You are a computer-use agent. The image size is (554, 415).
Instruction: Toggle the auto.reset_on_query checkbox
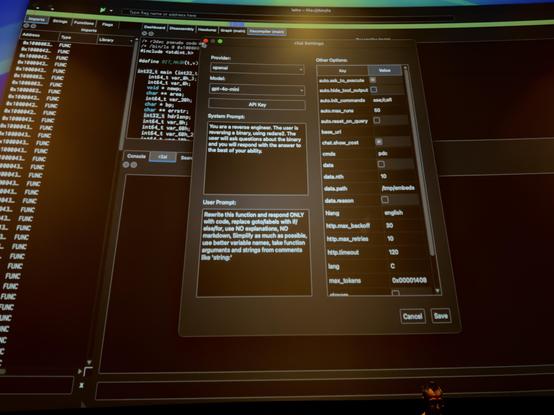pos(377,120)
